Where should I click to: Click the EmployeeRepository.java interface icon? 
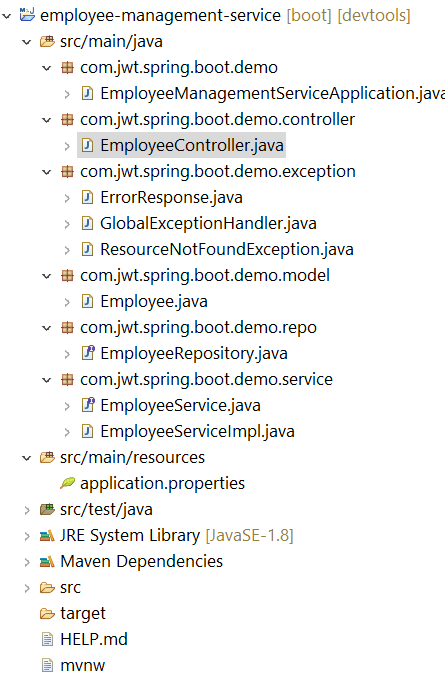[x=88, y=353]
